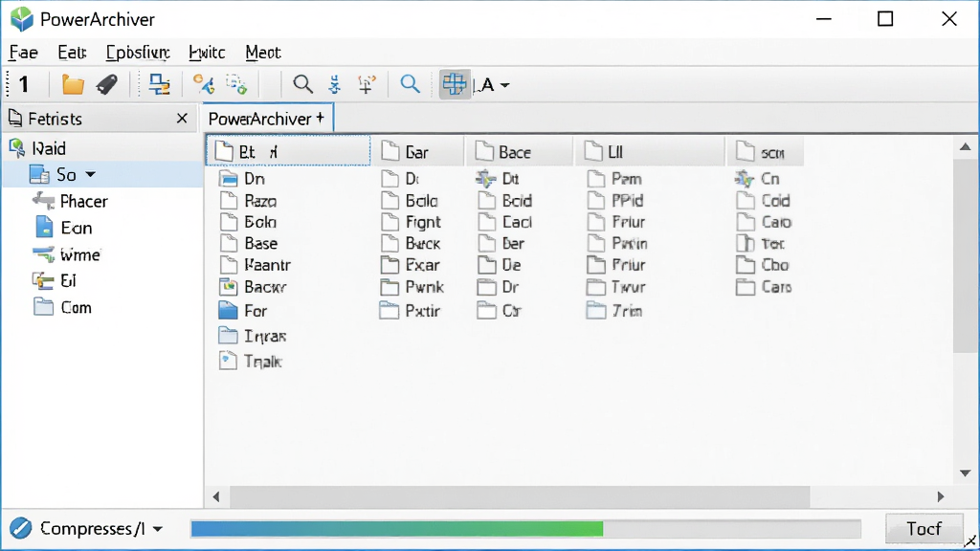980x551 pixels.
Task: Click the vertical scrollbar up arrow
Action: coord(965,146)
